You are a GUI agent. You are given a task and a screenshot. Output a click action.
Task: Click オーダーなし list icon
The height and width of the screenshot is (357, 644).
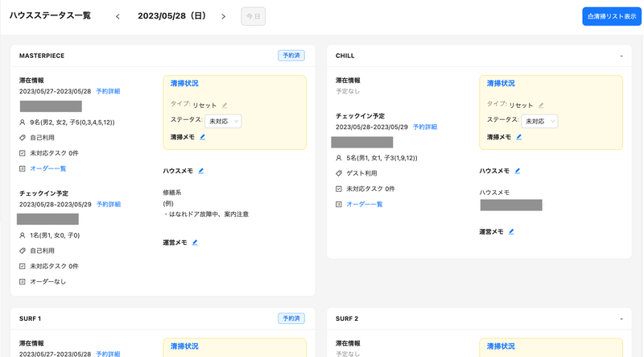click(23, 282)
